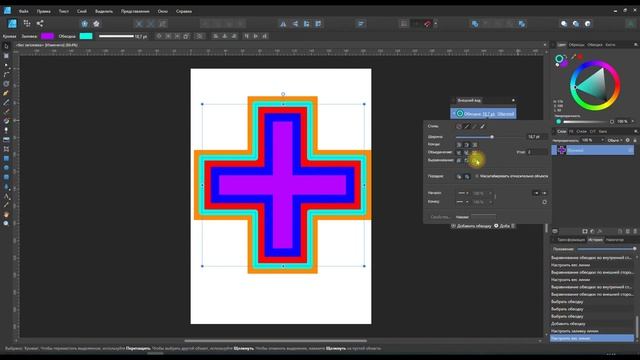Screen dimensions: 640x360
Task: Open the Представление menu
Action: [135, 11]
